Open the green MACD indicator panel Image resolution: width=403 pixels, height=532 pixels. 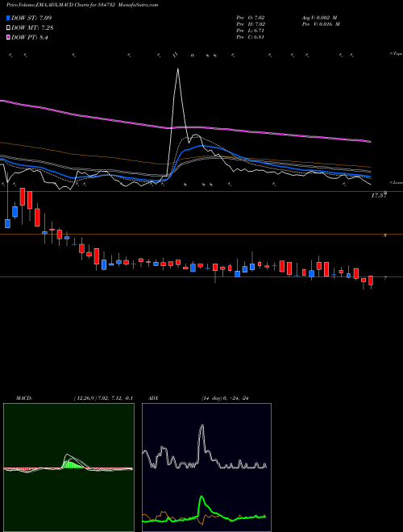point(69,468)
